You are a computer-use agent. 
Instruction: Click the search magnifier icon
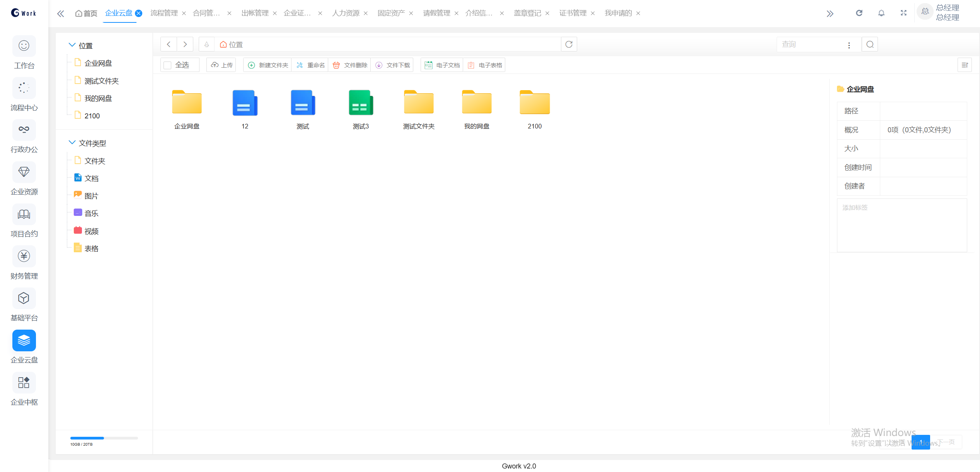click(870, 44)
